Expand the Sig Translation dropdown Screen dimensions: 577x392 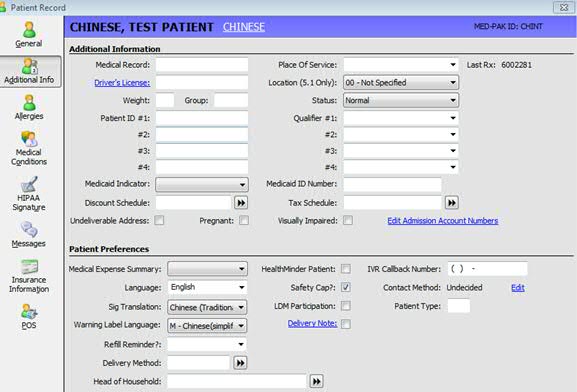pyautogui.click(x=207, y=307)
